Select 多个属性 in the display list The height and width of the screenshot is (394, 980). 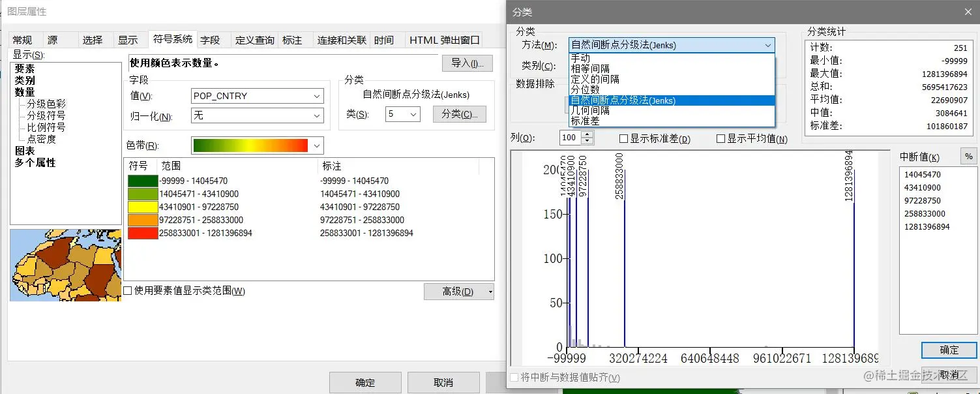[x=35, y=162]
